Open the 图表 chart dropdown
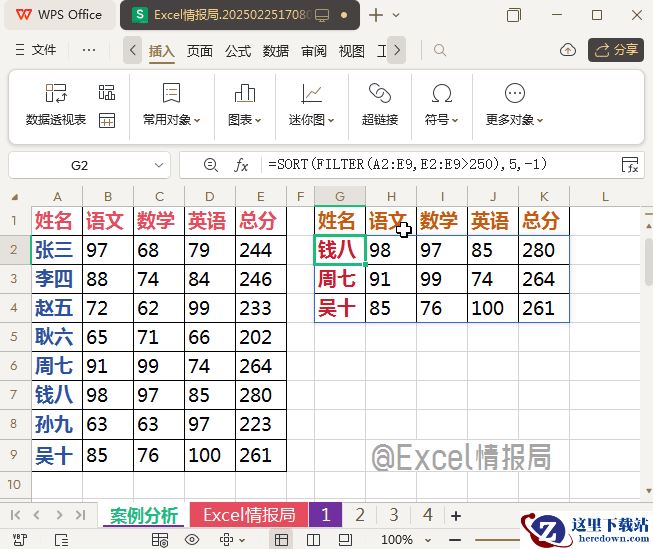This screenshot has height=549, width=653. pyautogui.click(x=244, y=105)
